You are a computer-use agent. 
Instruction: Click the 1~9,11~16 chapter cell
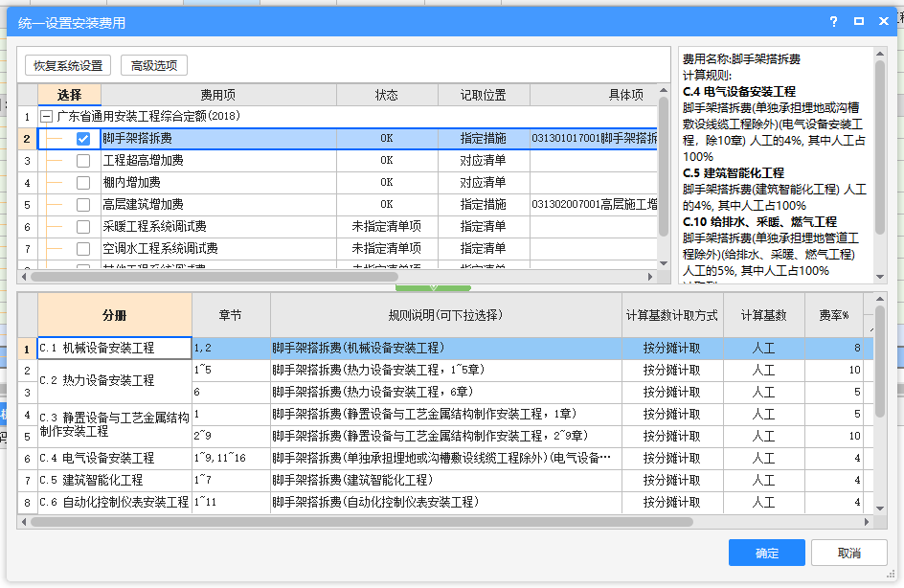[x=231, y=459]
